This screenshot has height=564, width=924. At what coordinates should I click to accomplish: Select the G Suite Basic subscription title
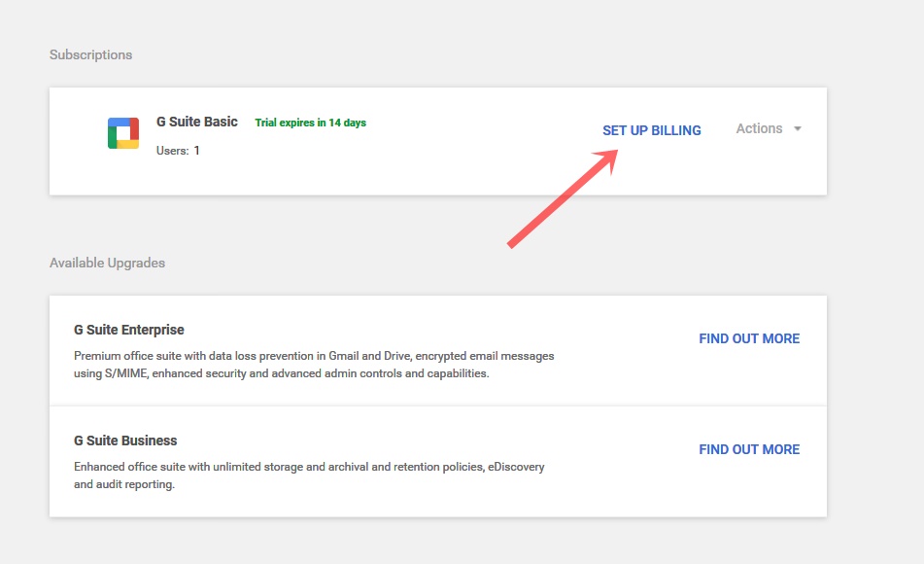tap(197, 122)
